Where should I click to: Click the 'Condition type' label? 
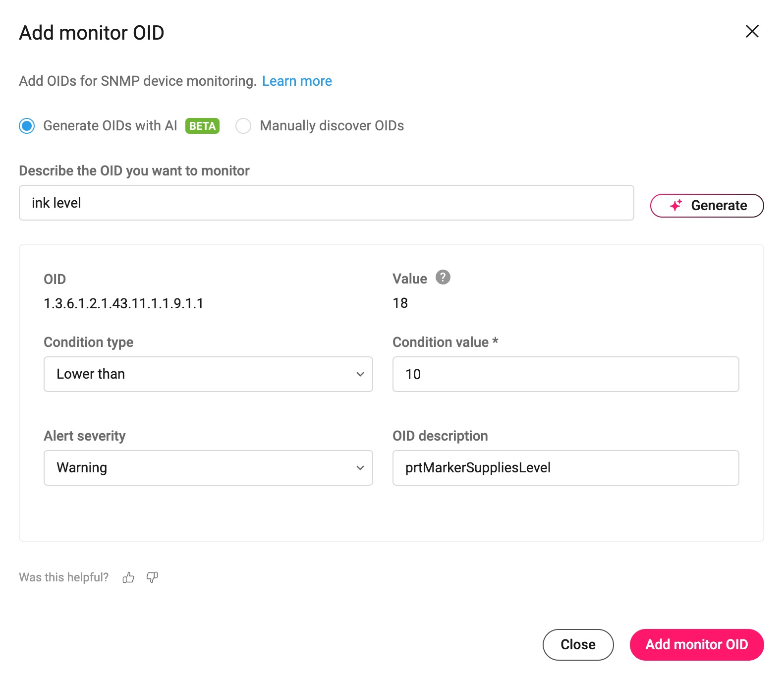[x=88, y=342]
